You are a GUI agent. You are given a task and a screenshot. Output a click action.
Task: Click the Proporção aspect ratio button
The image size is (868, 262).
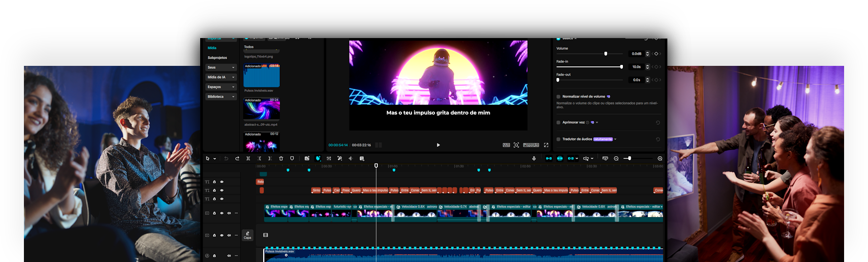[x=531, y=145]
